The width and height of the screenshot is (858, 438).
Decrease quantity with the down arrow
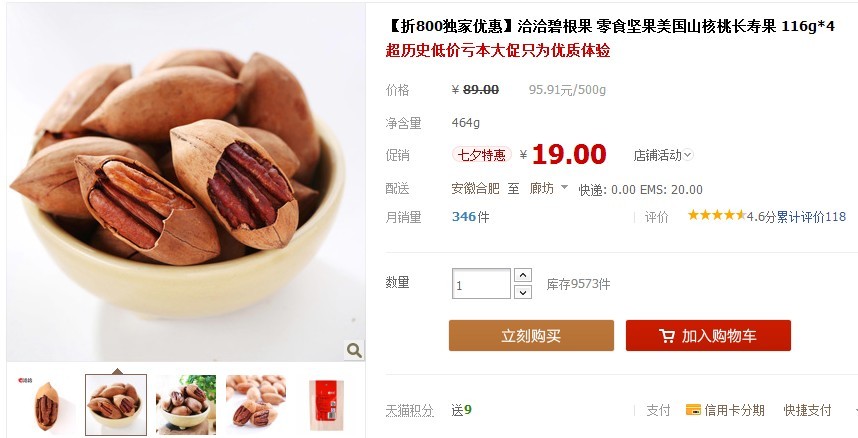523,292
